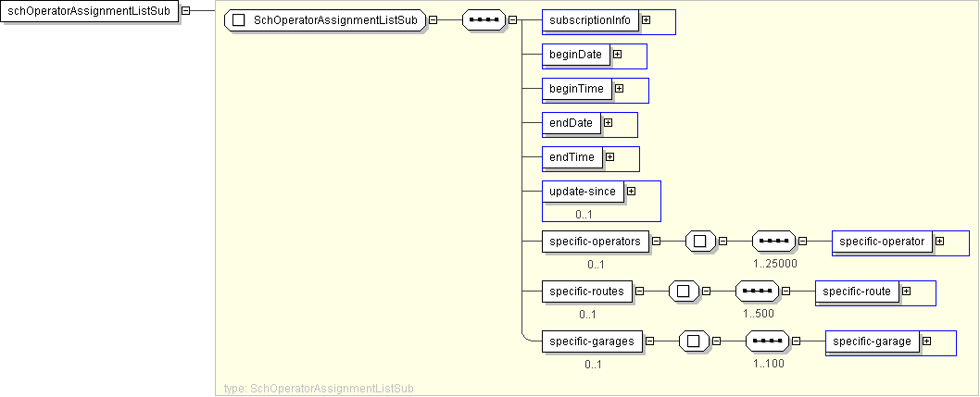Expand the endTime element node
980x397 pixels.
(x=609, y=157)
